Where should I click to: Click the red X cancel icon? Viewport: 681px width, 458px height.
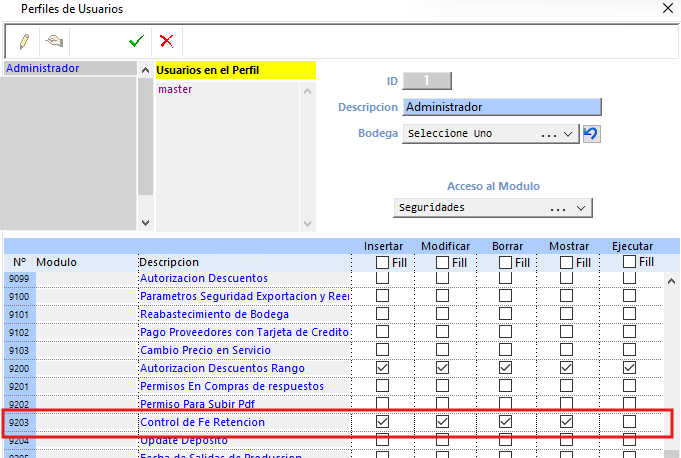point(166,41)
